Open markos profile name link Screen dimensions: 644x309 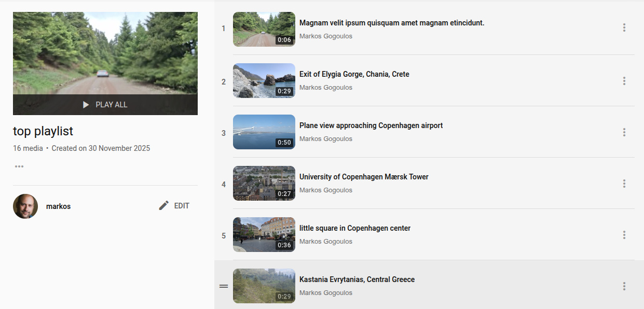point(58,206)
